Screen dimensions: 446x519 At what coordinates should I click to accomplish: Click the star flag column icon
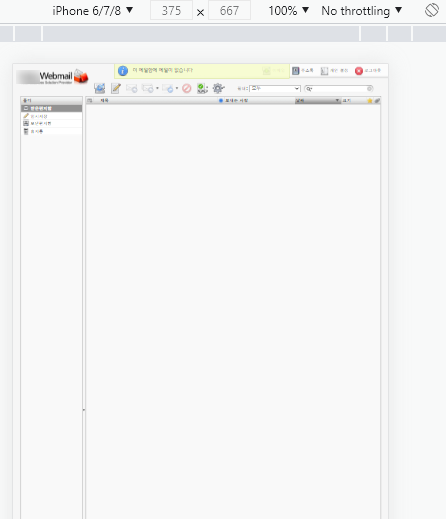[x=370, y=101]
